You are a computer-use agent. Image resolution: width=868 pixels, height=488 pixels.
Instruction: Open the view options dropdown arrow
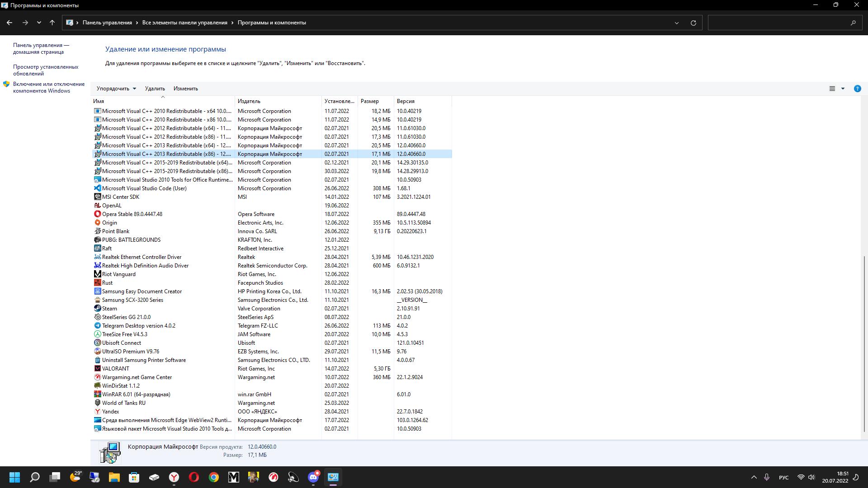843,89
